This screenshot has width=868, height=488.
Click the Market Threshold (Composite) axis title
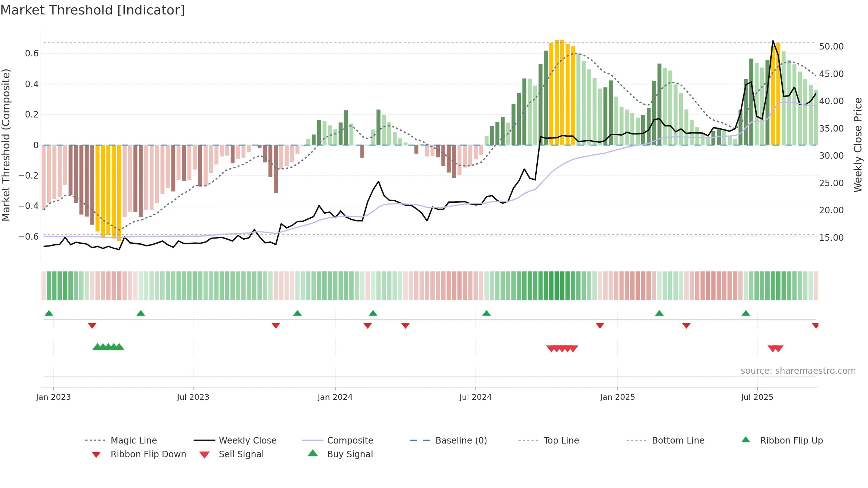point(6,145)
